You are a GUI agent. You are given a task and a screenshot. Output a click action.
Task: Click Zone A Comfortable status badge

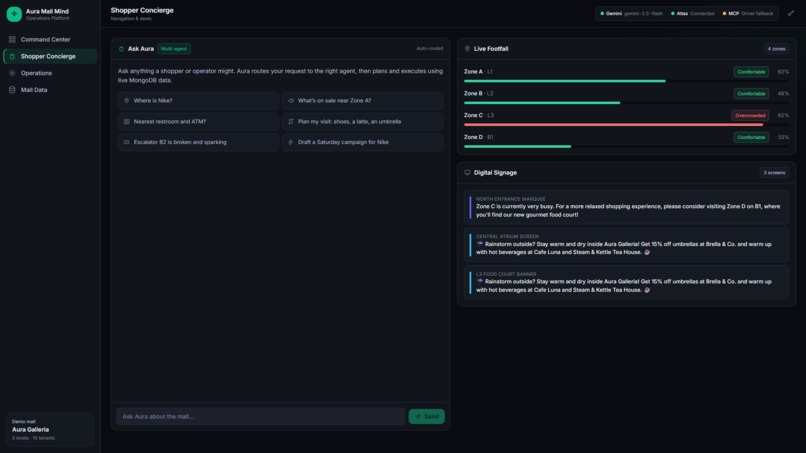[751, 72]
